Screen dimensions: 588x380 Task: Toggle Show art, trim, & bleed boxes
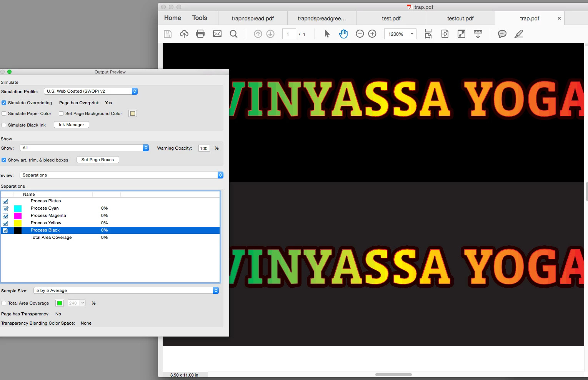[4, 160]
